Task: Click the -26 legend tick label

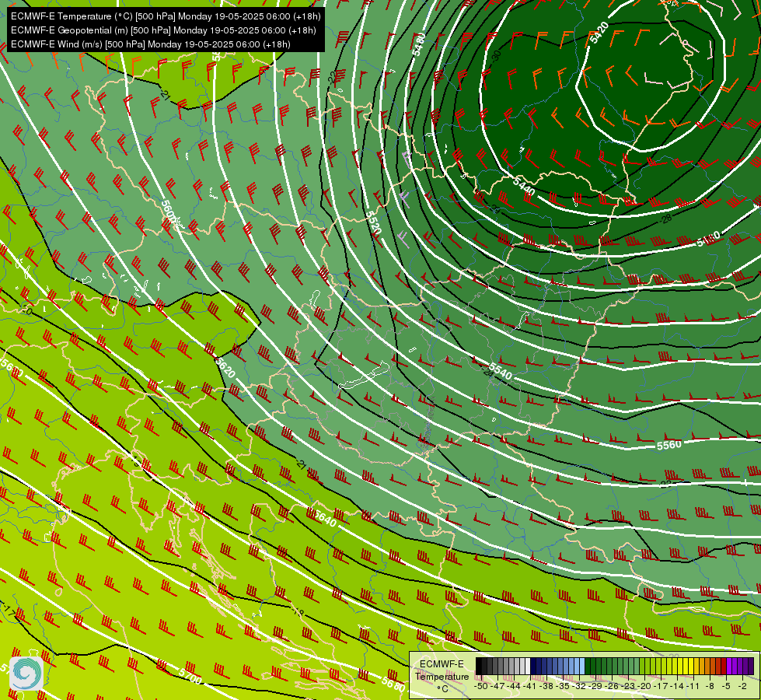Action: tap(613, 686)
